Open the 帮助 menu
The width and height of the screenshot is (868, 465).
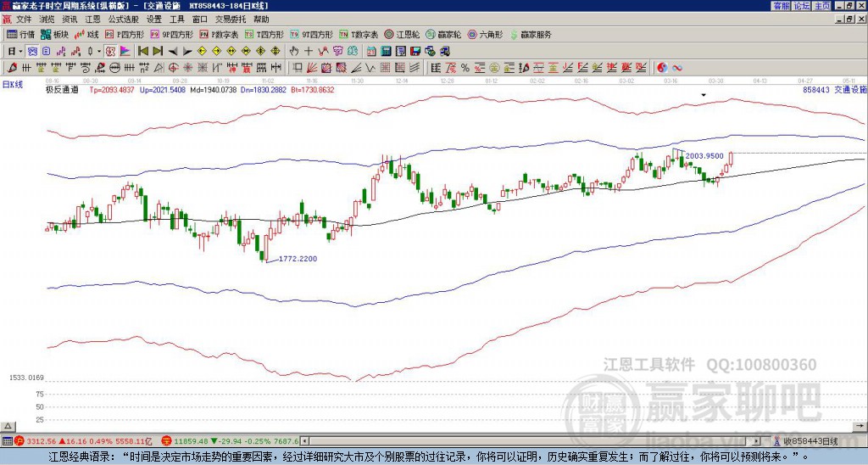pos(261,20)
